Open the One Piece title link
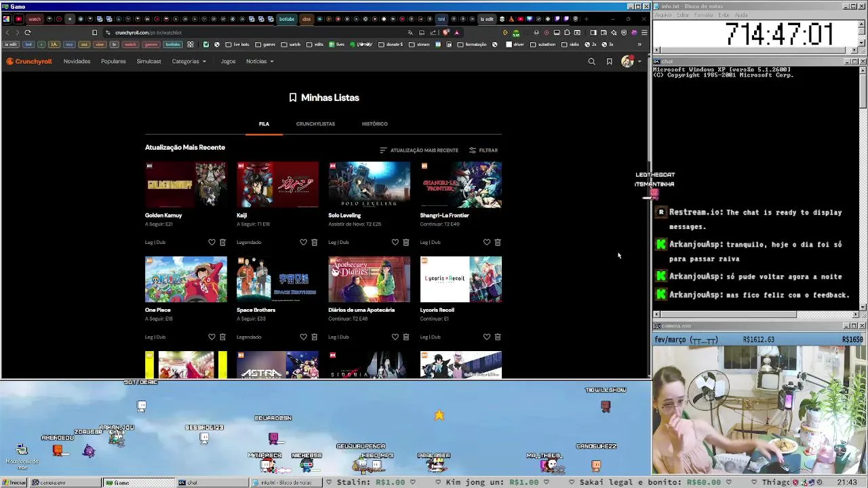868x488 pixels. 157,310
